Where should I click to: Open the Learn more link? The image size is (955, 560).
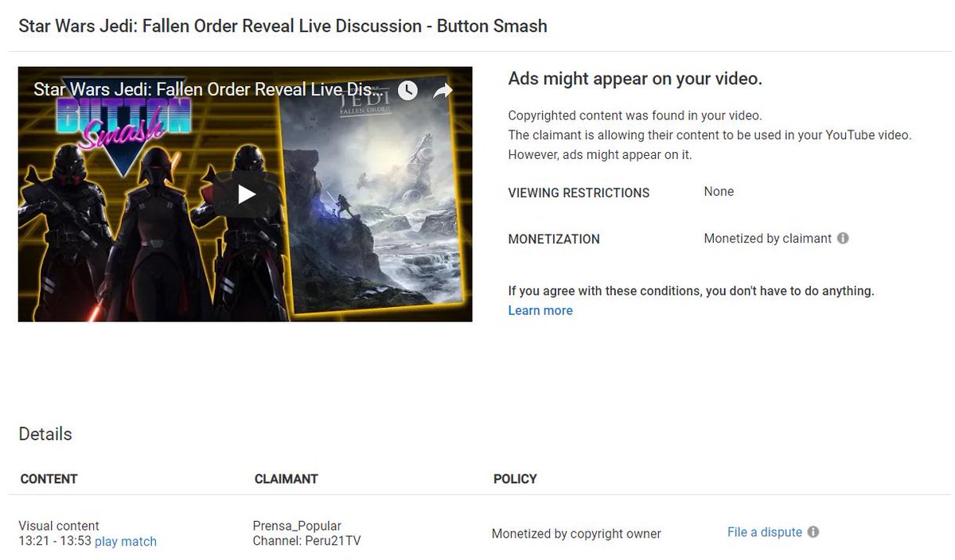pos(540,310)
